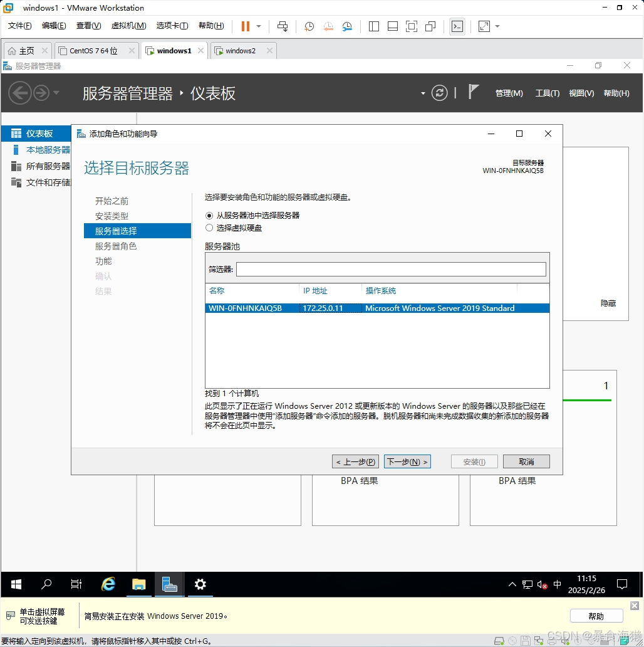
Task: Sort by IP 地址 column header
Action: 315,291
